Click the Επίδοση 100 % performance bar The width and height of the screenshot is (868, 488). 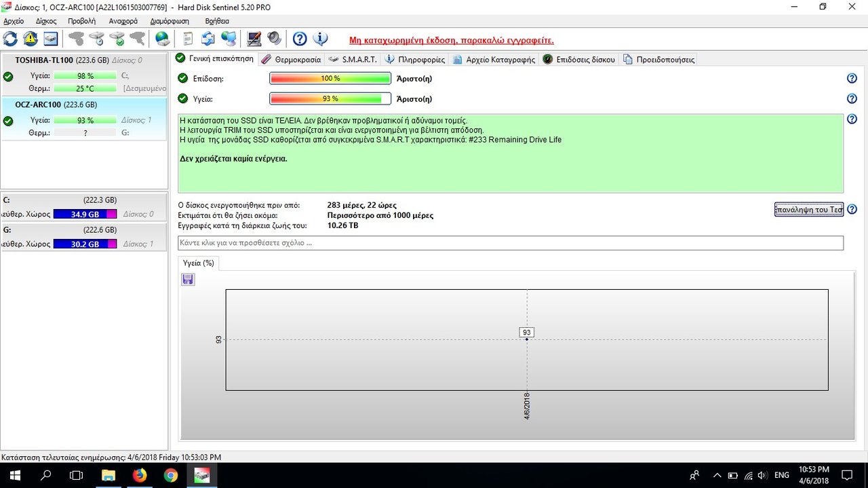tap(330, 79)
